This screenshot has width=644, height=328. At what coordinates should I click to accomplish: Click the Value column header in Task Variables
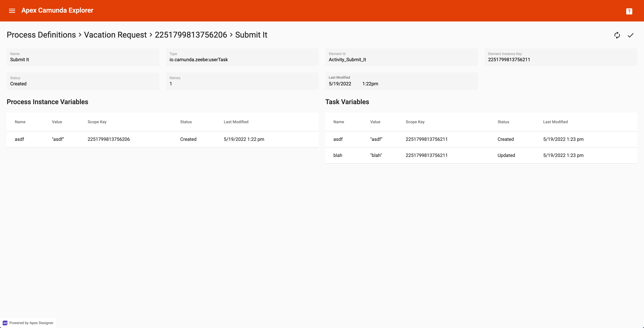coord(375,122)
